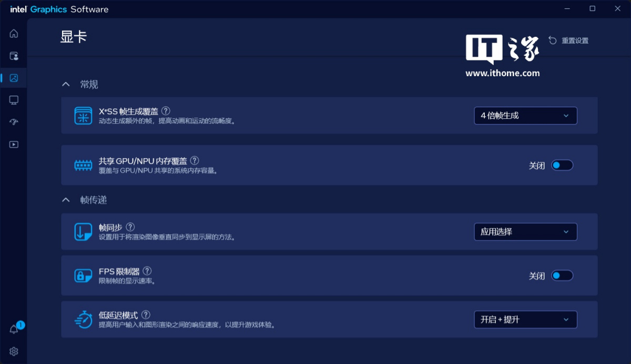Open the Home page in sidebar
This screenshot has height=364, width=631.
[14, 34]
